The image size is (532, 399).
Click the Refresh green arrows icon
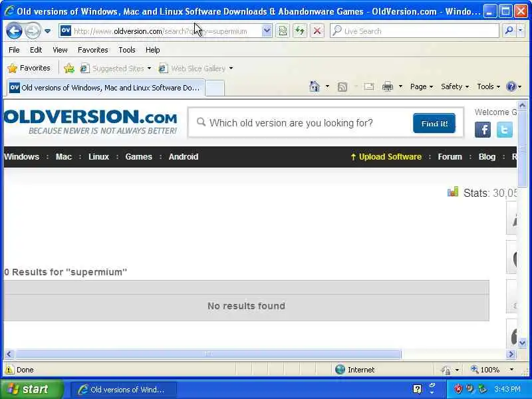[x=300, y=31]
